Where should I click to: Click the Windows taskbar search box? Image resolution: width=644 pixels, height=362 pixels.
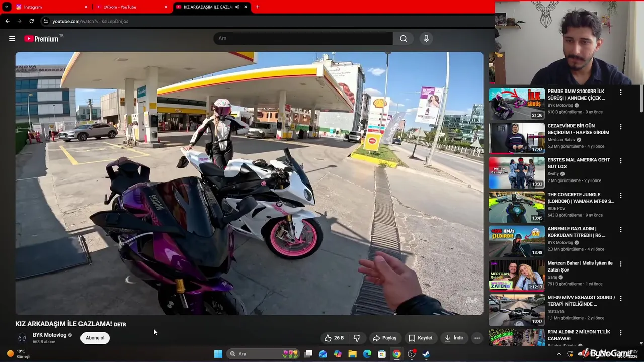[263, 354]
